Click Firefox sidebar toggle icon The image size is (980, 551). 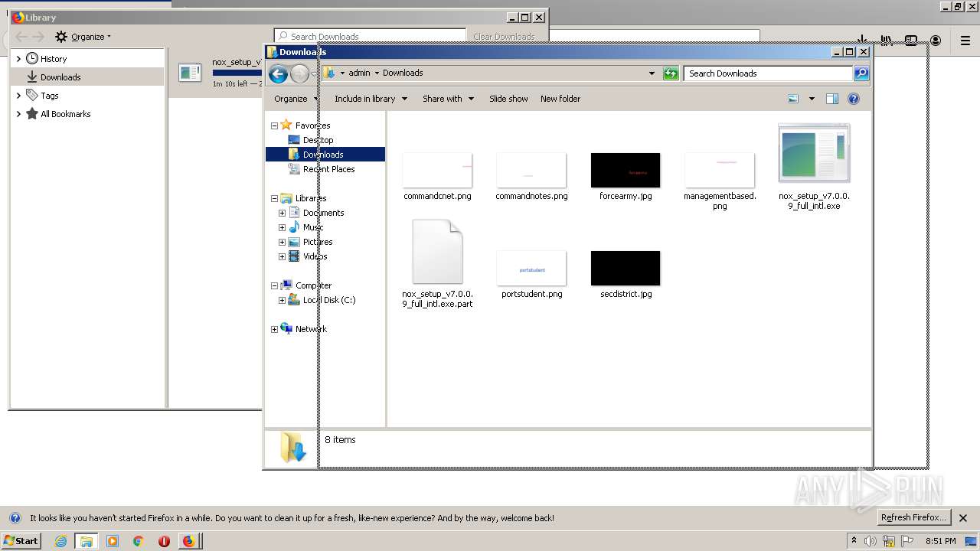pos(911,41)
